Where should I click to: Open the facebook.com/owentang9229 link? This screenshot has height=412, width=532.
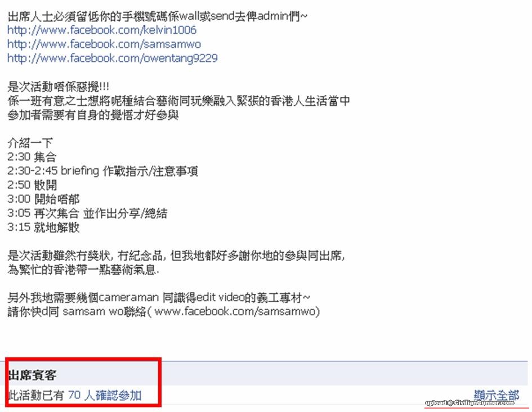tap(112, 59)
